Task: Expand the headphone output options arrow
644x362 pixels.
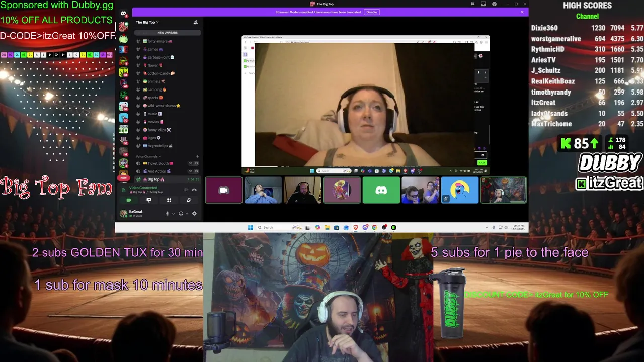Action: [187, 214]
